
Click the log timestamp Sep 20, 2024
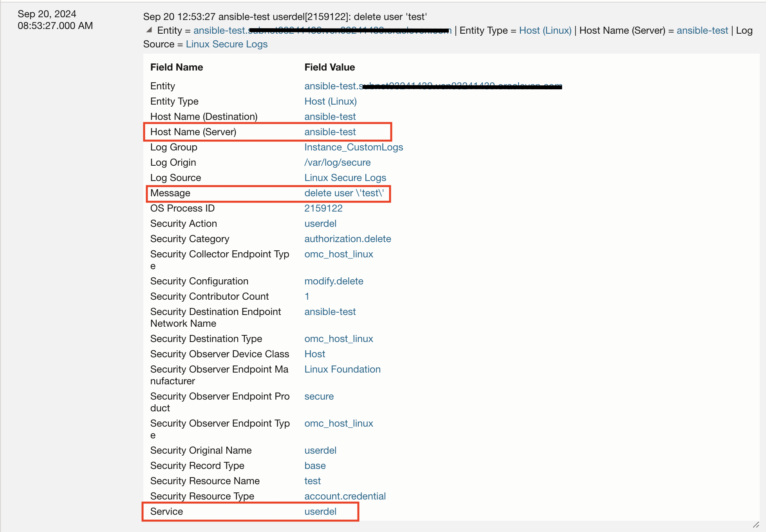click(x=47, y=14)
